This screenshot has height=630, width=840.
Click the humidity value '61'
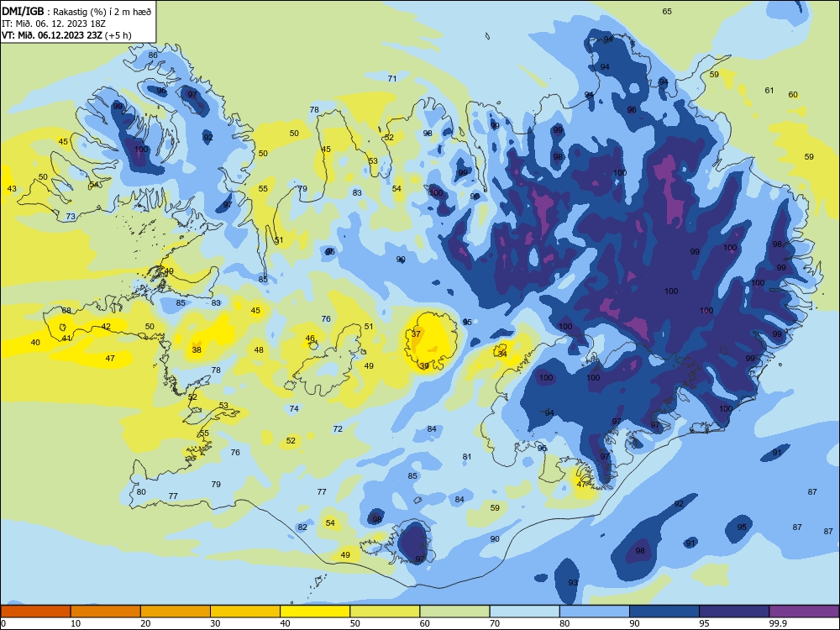point(769,90)
